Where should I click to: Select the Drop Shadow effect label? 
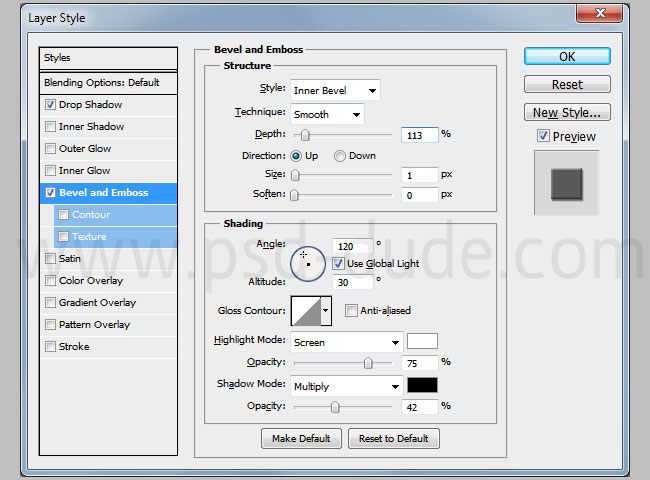[x=90, y=104]
